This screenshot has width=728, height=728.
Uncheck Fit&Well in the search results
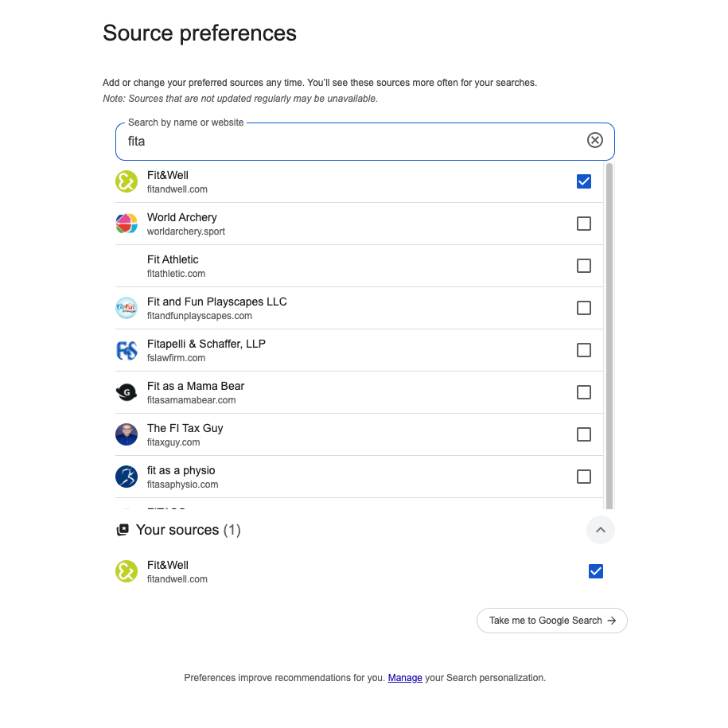click(x=584, y=181)
